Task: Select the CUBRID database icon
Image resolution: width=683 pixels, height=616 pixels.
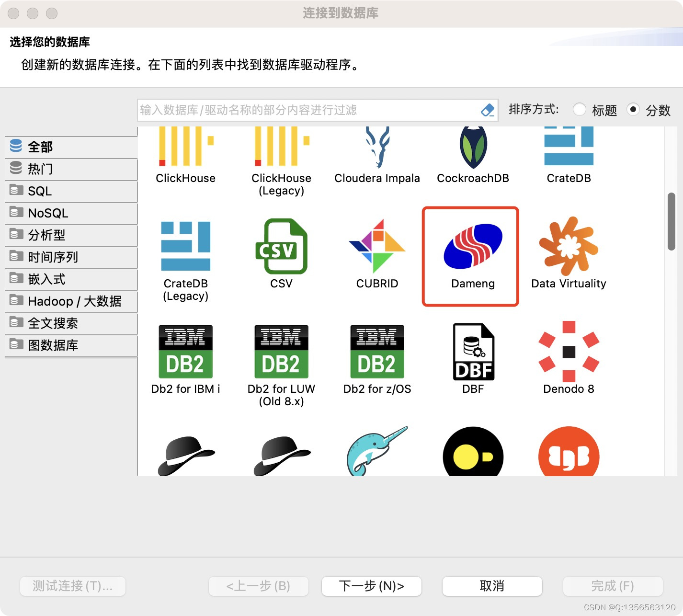Action: (376, 248)
